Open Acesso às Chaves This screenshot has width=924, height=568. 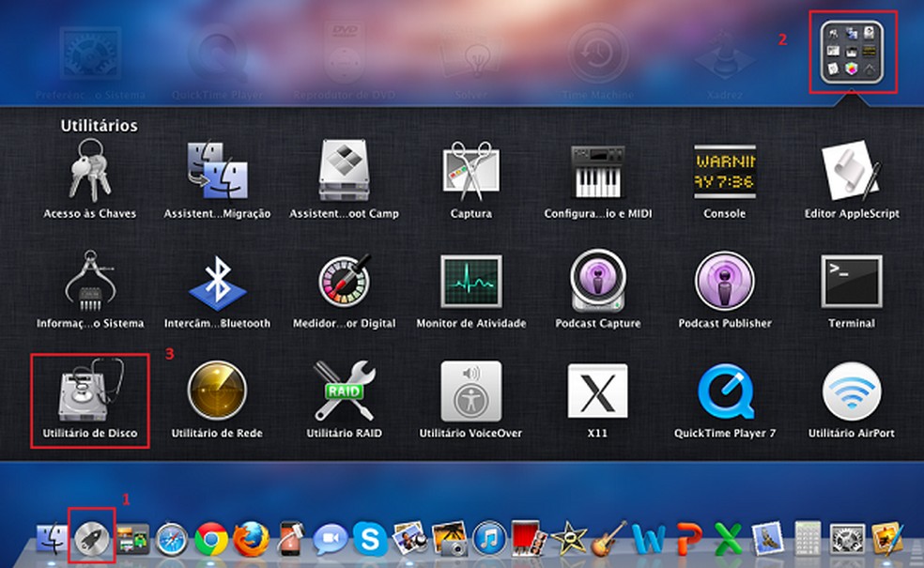coord(88,174)
